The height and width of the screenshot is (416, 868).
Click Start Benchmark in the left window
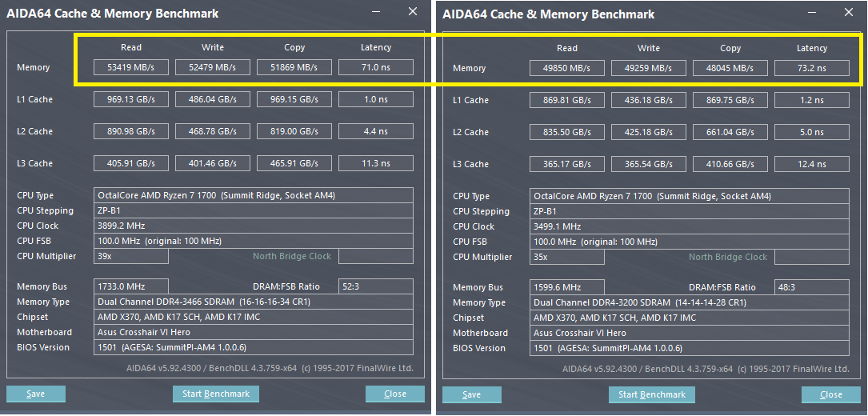[216, 394]
